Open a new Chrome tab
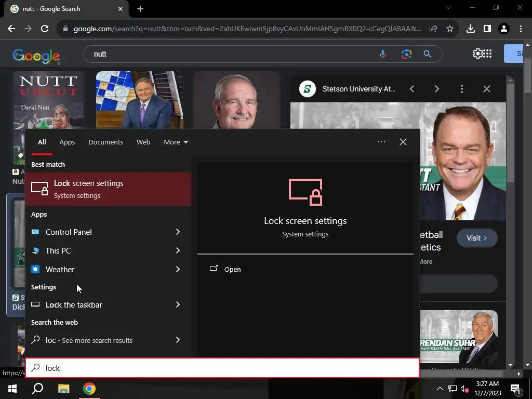The height and width of the screenshot is (399, 532). point(140,9)
